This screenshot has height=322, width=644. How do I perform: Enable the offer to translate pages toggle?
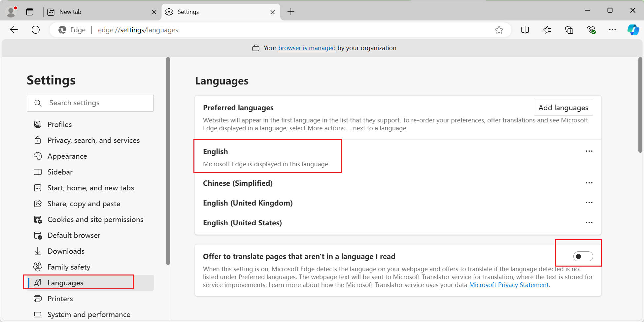coord(583,256)
